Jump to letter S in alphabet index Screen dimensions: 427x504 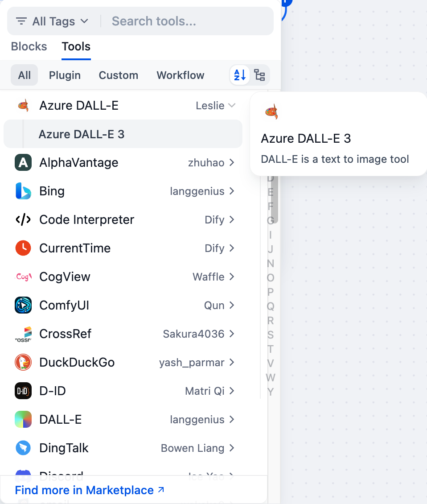270,335
